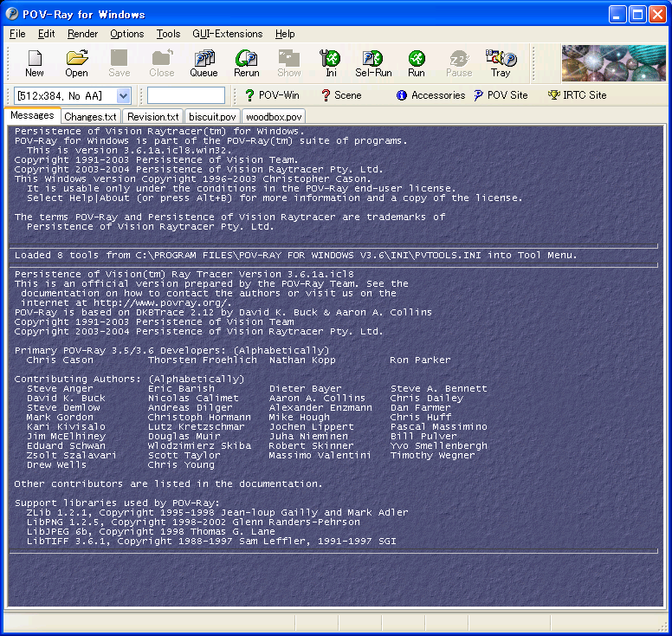
Task: Close the POV-Ray window
Action: 657,15
